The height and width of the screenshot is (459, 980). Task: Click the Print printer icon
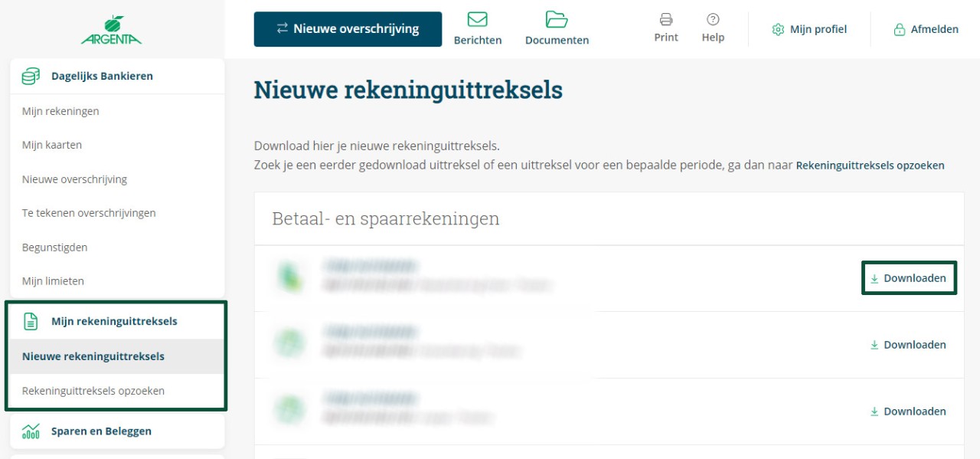pyautogui.click(x=666, y=19)
